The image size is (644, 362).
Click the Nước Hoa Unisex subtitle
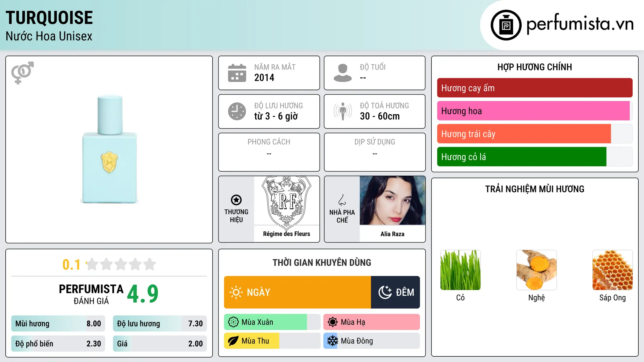pyautogui.click(x=49, y=36)
